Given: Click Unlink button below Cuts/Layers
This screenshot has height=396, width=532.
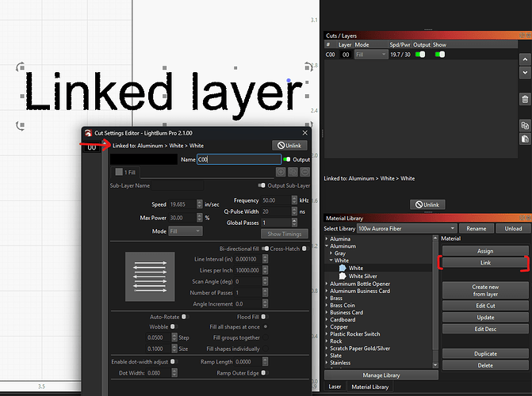Looking at the screenshot, I should [427, 204].
